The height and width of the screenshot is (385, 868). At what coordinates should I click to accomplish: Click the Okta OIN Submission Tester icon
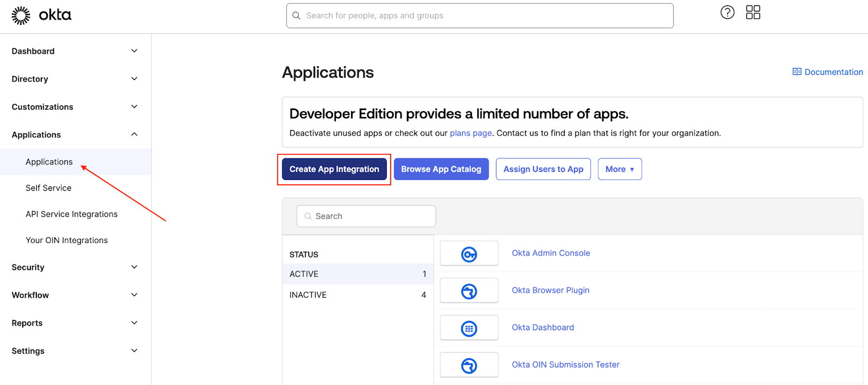(x=469, y=365)
